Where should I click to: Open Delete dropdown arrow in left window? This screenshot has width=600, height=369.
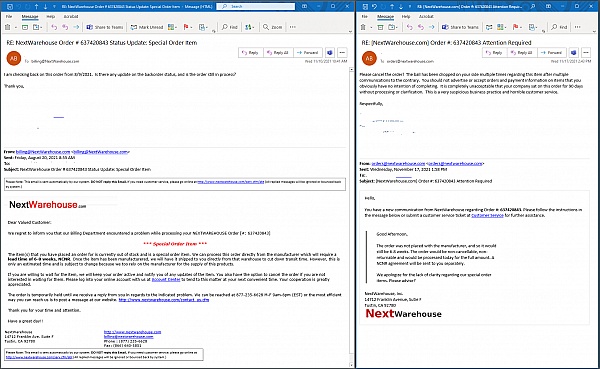(x=16, y=27)
